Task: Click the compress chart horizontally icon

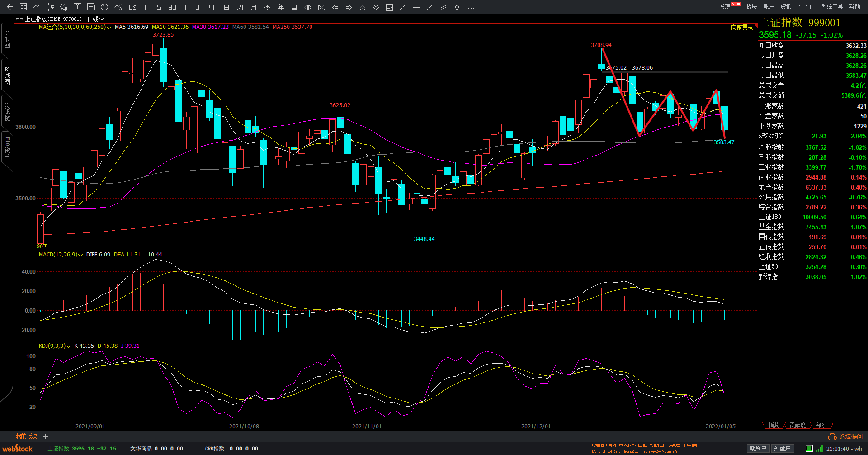Action: [321, 7]
